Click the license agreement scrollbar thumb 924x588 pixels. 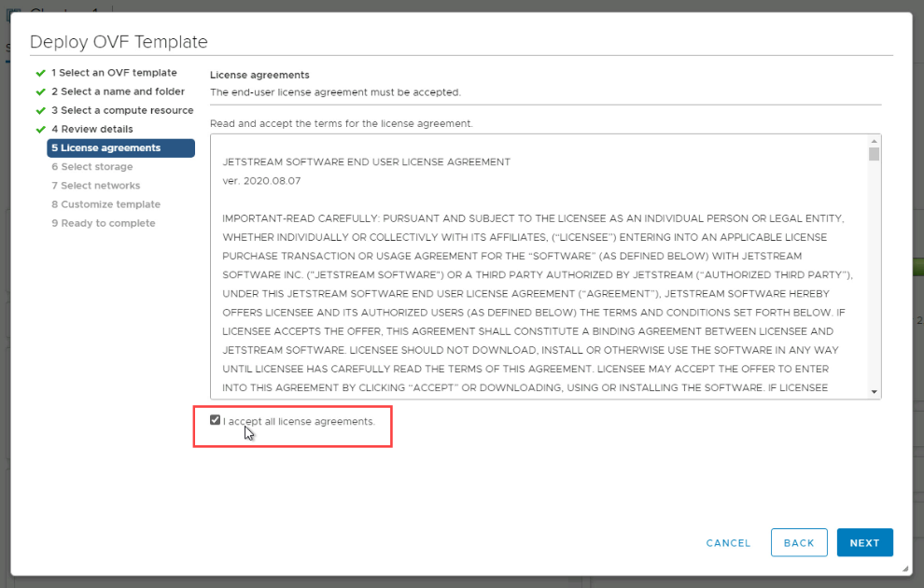point(874,154)
